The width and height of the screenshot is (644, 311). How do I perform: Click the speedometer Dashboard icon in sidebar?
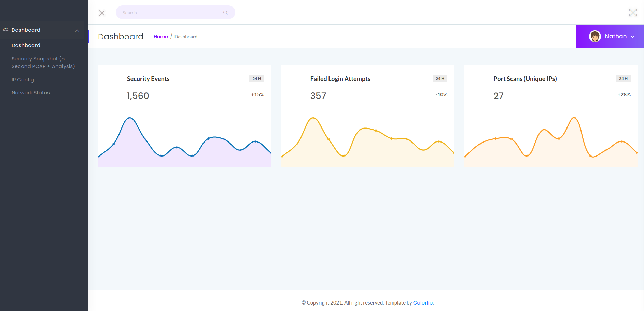pos(6,30)
